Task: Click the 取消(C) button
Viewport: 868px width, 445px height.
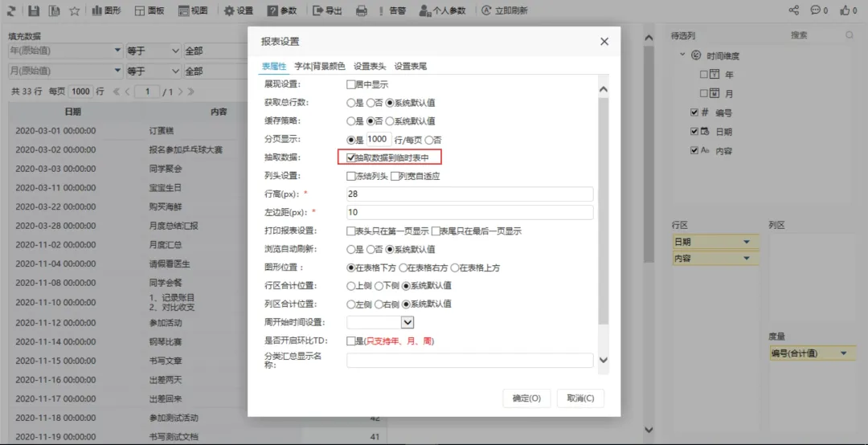Action: coord(580,398)
